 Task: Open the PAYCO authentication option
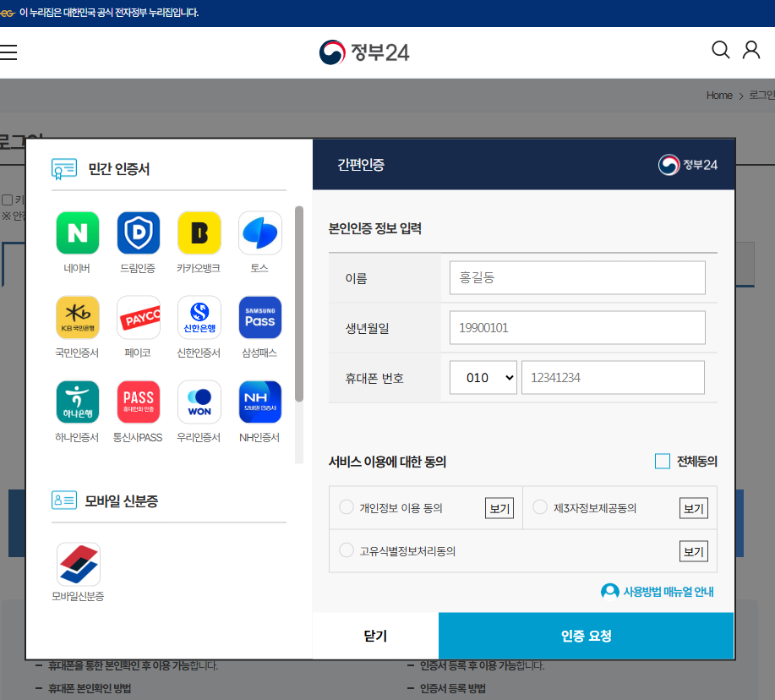tap(138, 317)
